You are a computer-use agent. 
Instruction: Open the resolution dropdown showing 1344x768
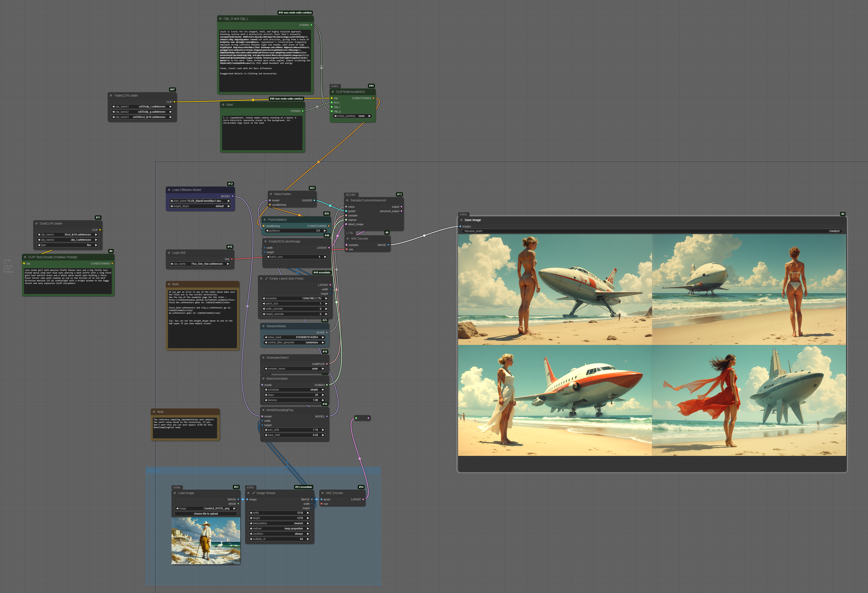(295, 299)
